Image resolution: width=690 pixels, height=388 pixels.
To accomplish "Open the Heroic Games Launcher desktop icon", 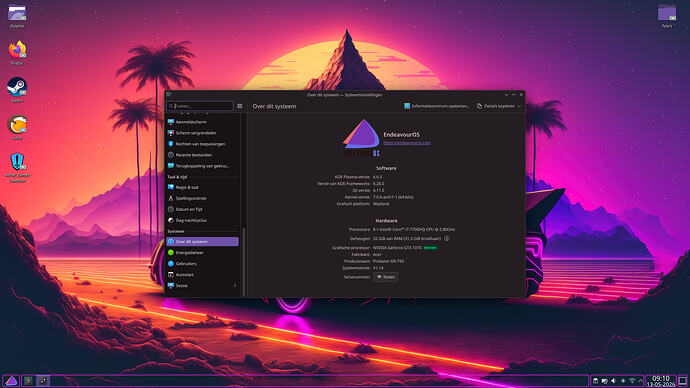I will click(17, 167).
